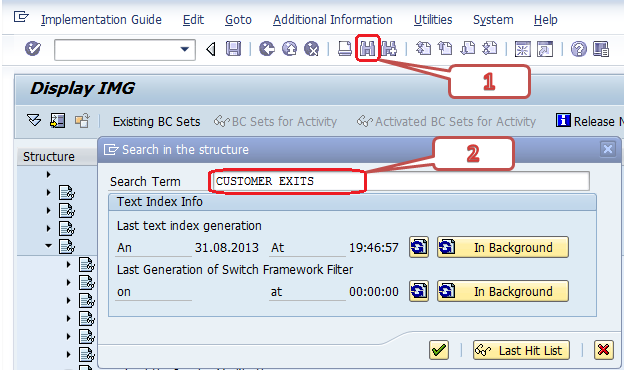The width and height of the screenshot is (624, 370).
Task: Click the Print icon in toolbar
Action: (345, 49)
